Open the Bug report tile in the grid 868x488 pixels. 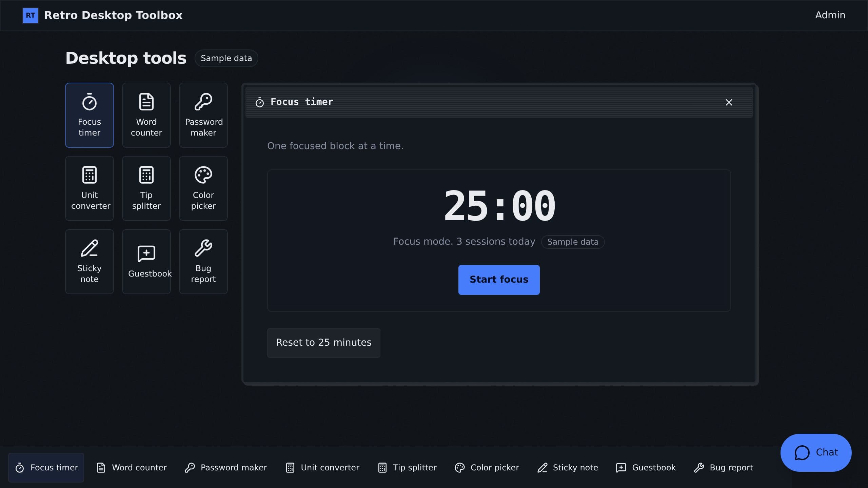(x=203, y=262)
